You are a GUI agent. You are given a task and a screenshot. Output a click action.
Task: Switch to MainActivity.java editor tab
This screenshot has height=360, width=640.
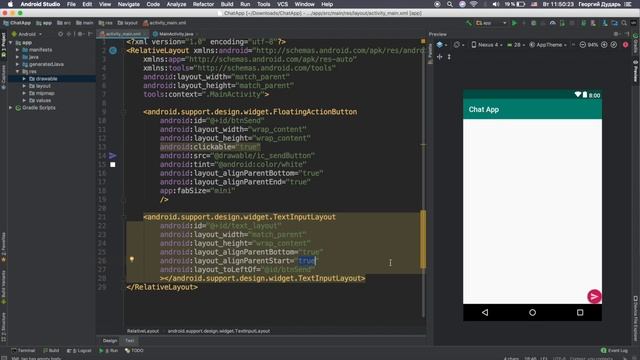pyautogui.click(x=173, y=34)
